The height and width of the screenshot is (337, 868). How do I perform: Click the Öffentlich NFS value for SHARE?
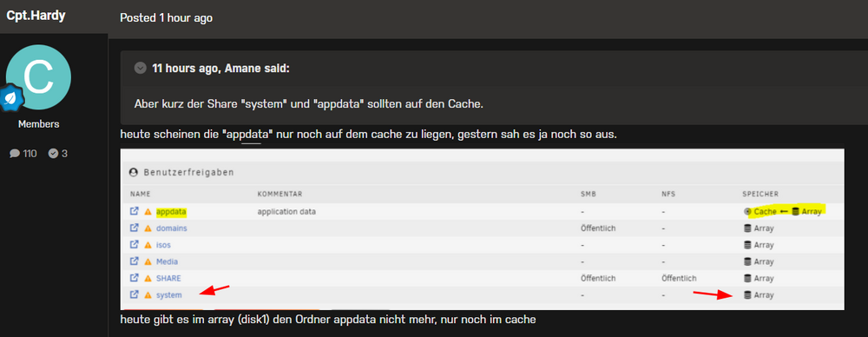coord(679,278)
